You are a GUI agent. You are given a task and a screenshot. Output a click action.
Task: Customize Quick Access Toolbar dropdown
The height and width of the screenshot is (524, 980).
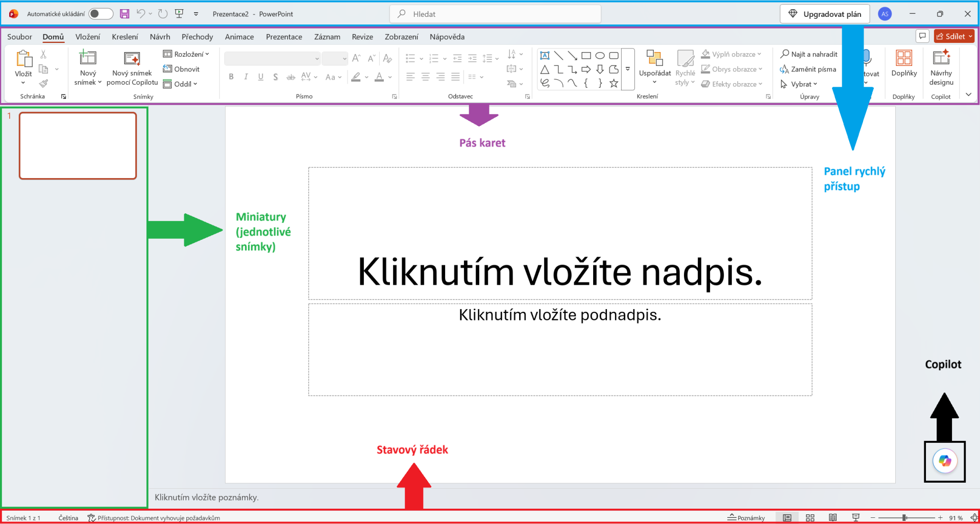tap(196, 14)
